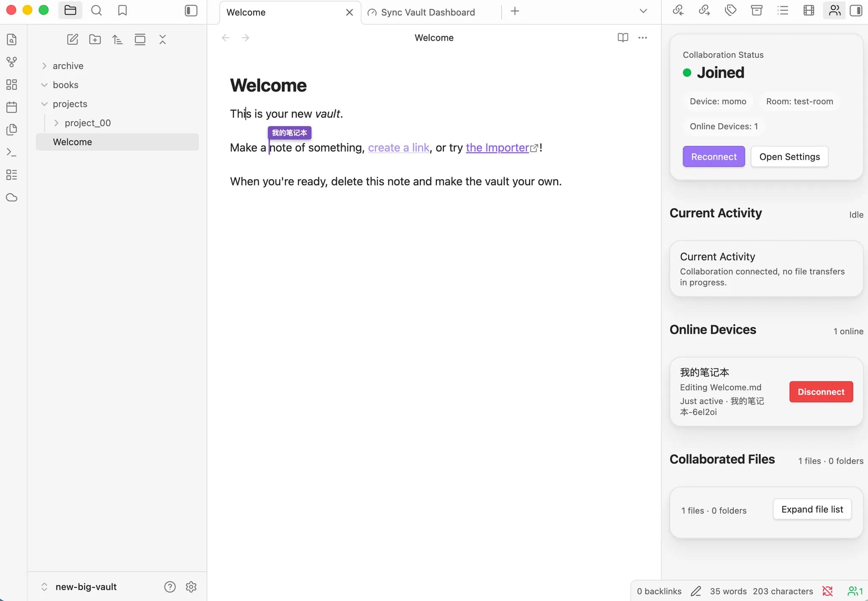The height and width of the screenshot is (601, 868).
Task: Navigate back with left arrow
Action: [x=226, y=38]
